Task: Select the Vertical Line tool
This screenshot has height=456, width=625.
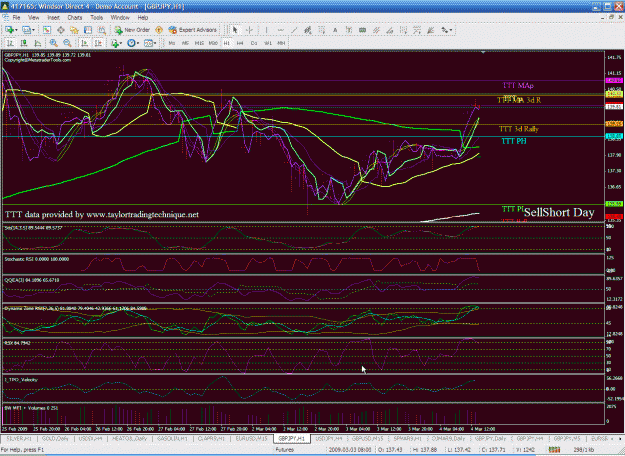Action: pyautogui.click(x=266, y=30)
